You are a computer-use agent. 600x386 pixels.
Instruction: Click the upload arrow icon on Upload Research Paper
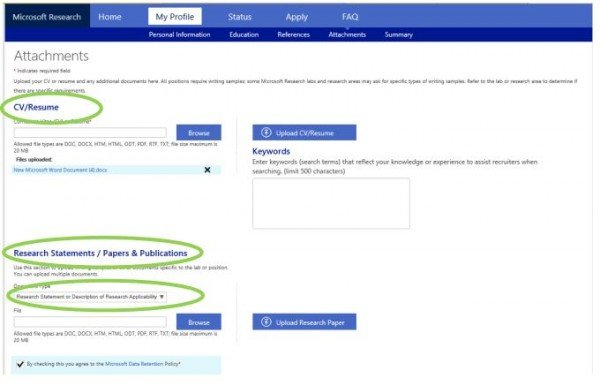pos(266,322)
